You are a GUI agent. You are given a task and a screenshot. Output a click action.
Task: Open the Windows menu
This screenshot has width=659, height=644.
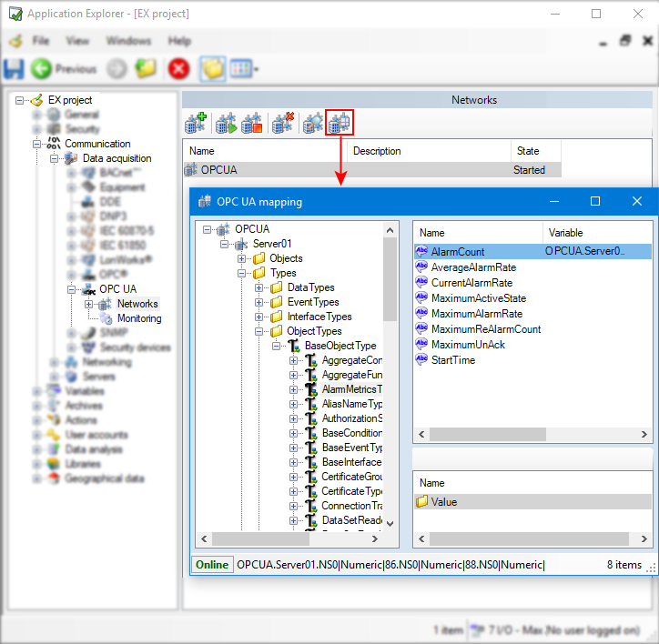(x=128, y=41)
